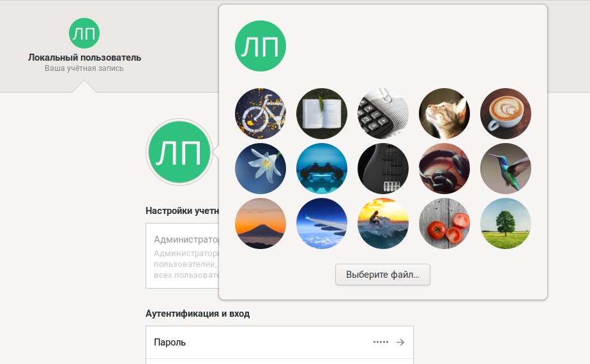Select the green tree avatar

point(506,224)
